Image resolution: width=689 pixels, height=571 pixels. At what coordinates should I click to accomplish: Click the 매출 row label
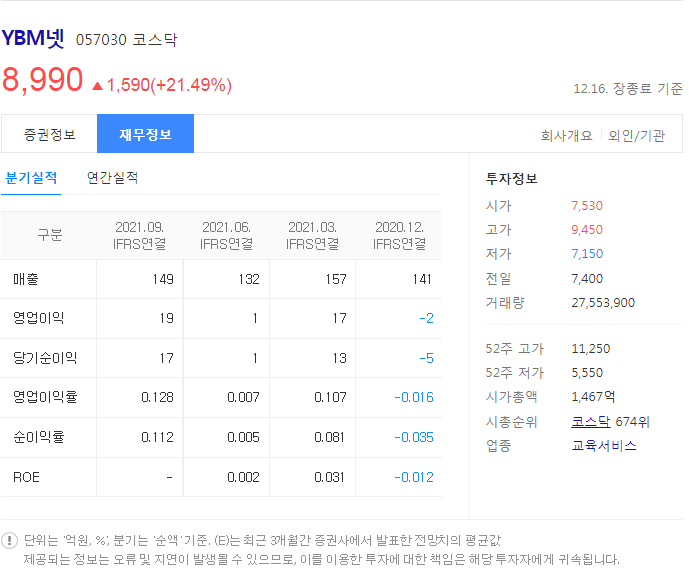pos(26,279)
